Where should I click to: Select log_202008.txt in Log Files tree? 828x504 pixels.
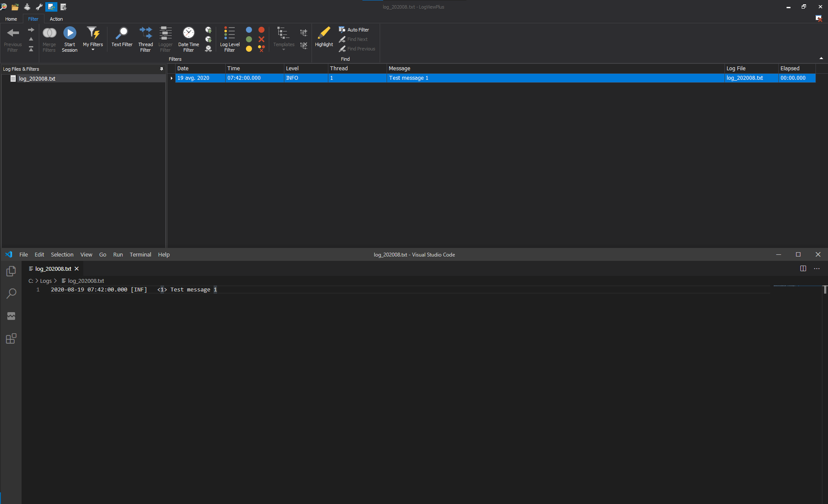pyautogui.click(x=37, y=78)
